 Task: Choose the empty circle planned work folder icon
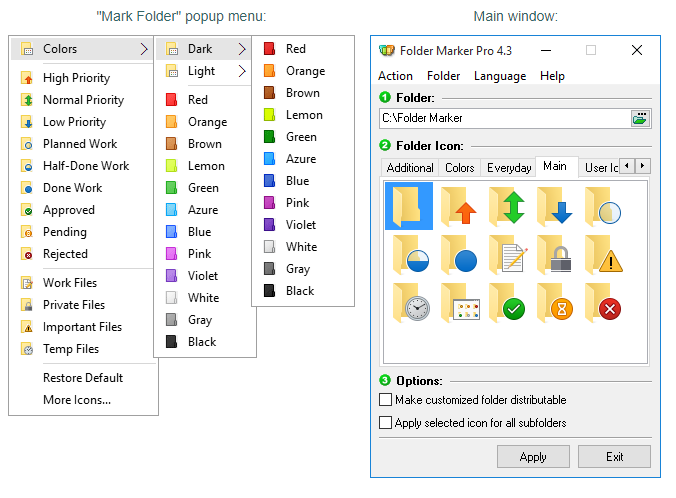(602, 206)
